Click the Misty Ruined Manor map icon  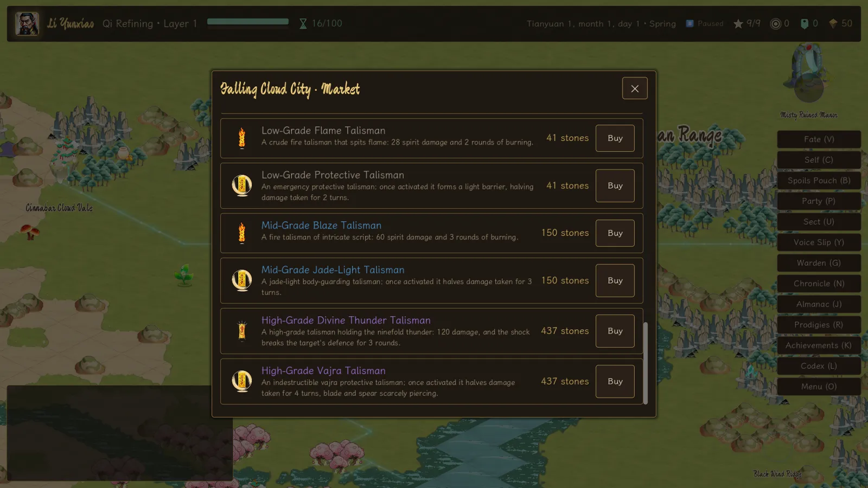808,74
